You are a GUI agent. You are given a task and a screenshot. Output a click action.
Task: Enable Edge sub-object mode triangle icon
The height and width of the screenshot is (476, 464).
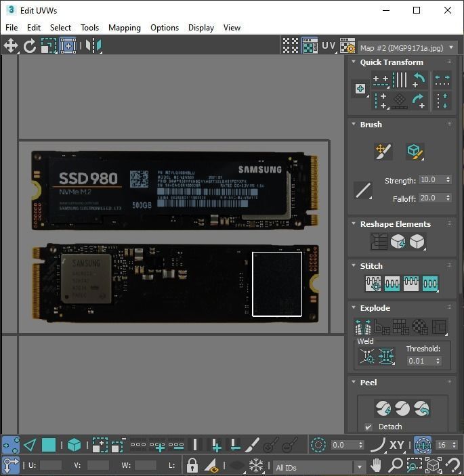click(30, 445)
